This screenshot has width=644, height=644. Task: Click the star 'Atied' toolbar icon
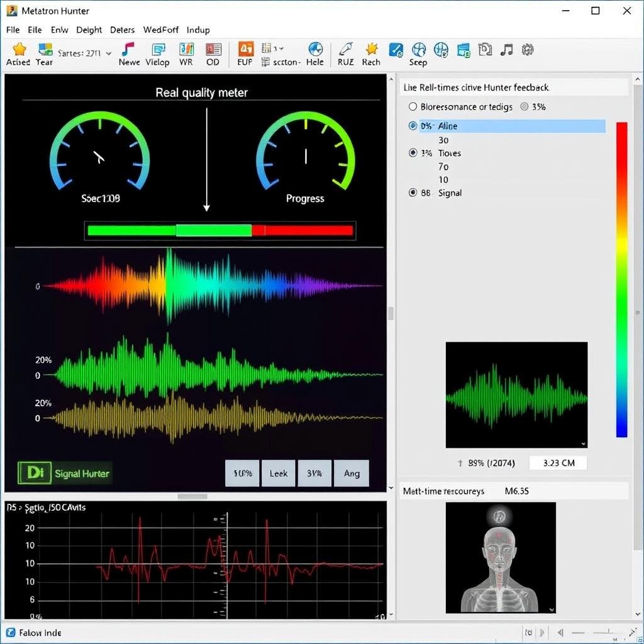pyautogui.click(x=19, y=50)
